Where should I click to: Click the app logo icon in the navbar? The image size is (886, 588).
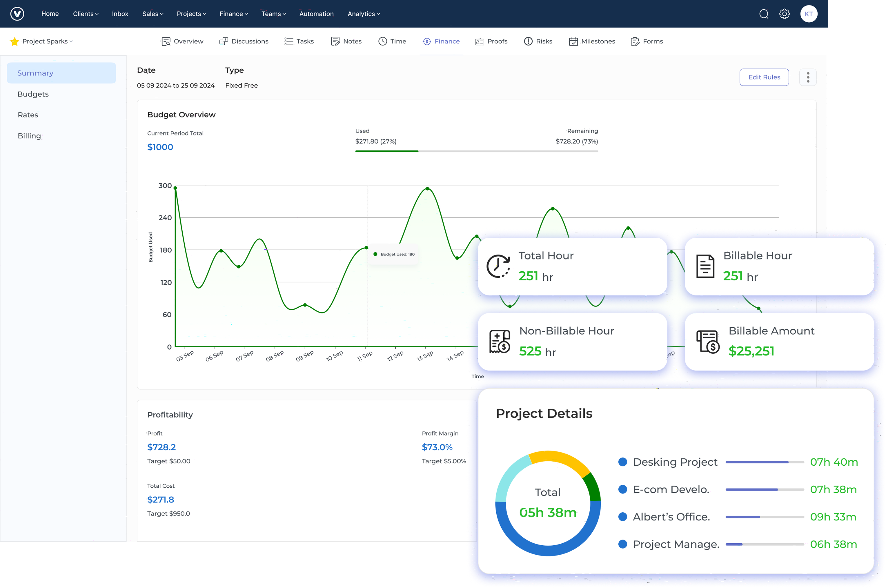(17, 14)
